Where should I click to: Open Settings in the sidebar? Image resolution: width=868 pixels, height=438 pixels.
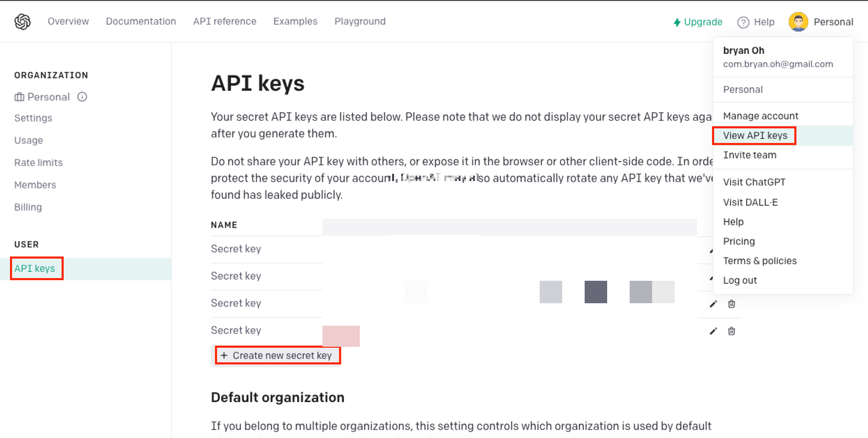tap(33, 118)
